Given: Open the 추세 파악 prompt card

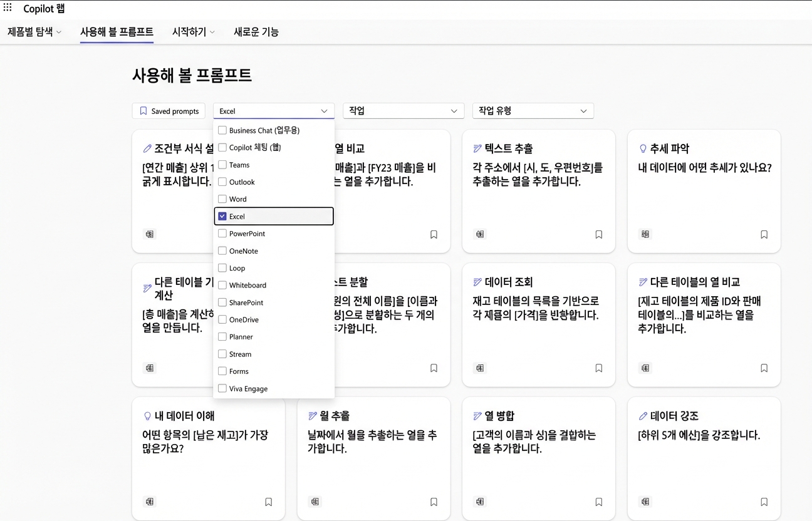Looking at the screenshot, I should 704,191.
